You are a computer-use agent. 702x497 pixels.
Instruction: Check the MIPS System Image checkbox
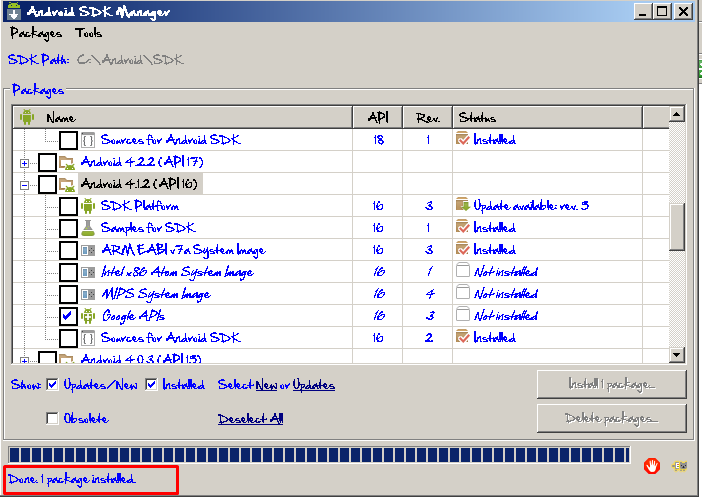tap(68, 294)
